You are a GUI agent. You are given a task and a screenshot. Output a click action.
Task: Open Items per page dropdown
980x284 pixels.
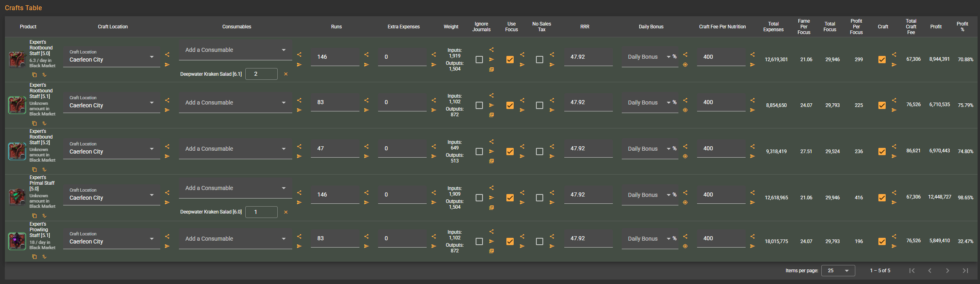click(x=838, y=271)
